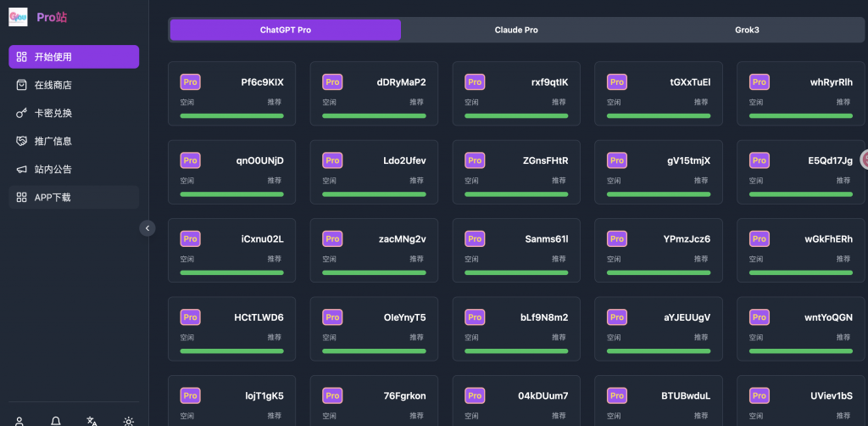Select account name 76Fgrkon
Screen dimensions: 868x426
404,396
